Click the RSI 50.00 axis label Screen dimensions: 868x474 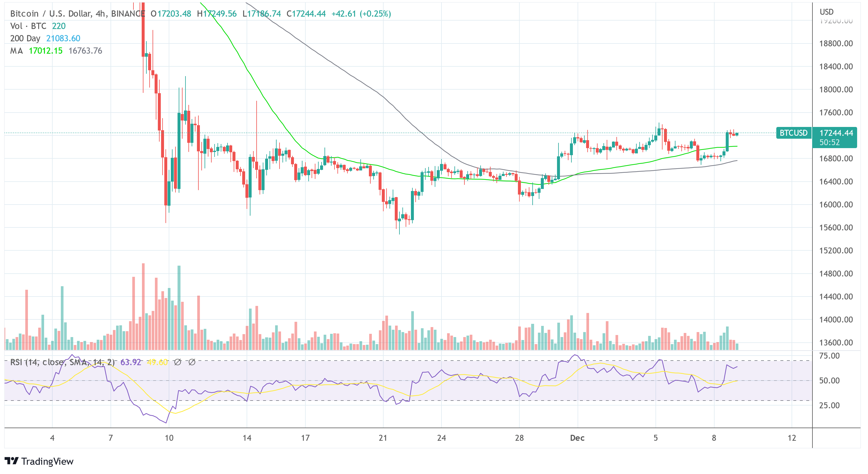pos(829,381)
